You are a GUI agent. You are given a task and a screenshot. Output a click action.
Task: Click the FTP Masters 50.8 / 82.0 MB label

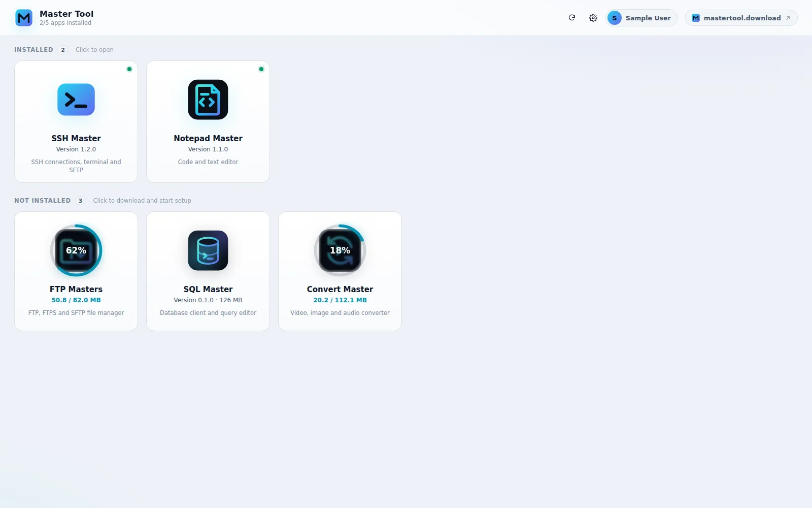pyautogui.click(x=76, y=300)
